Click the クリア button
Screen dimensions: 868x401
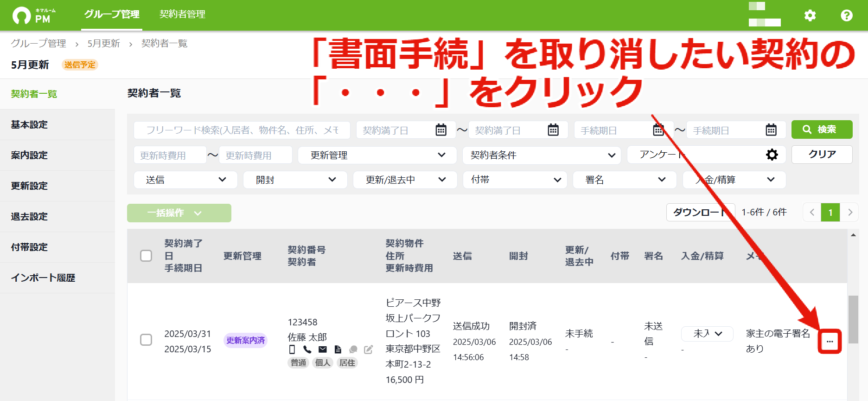(822, 154)
